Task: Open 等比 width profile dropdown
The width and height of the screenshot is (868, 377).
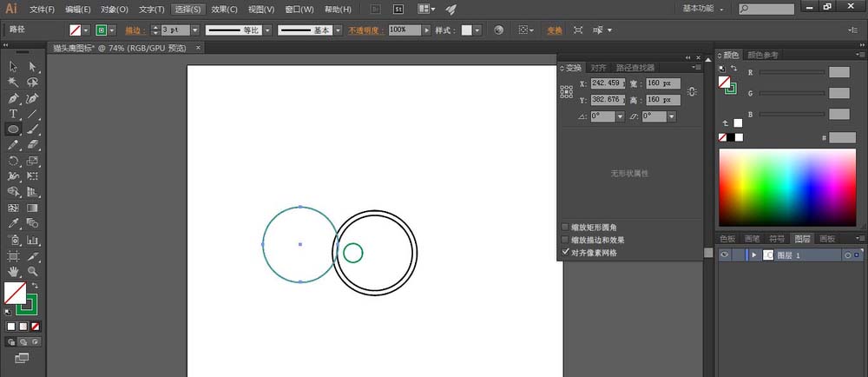Action: coord(267,30)
